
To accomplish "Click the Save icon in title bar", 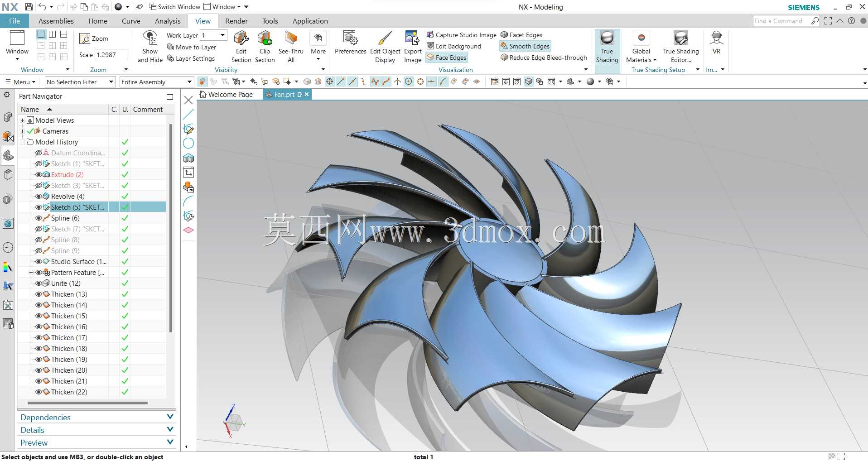I will 29,7.
